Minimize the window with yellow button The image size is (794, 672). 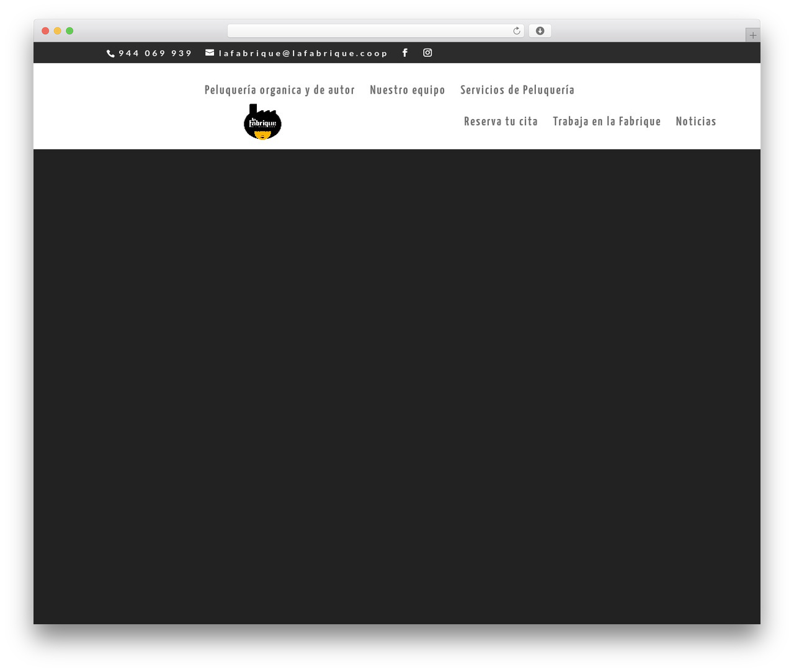point(58,31)
